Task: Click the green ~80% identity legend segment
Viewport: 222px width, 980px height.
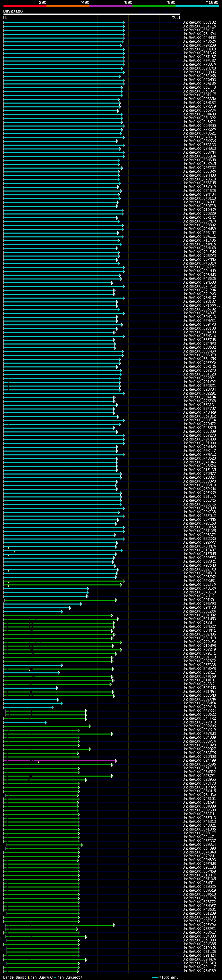Action: (x=154, y=6)
